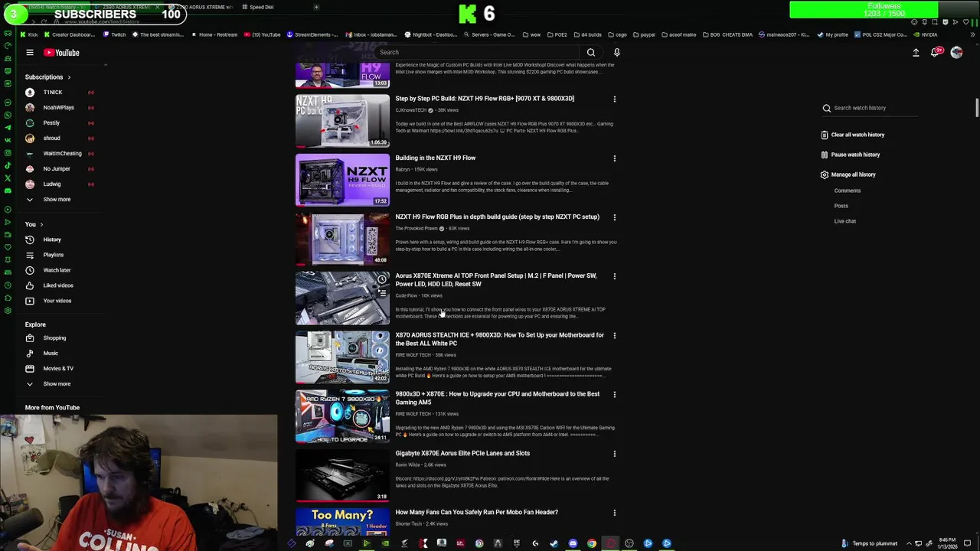Open the account avatar menu
The width and height of the screenshot is (980, 551).
pyautogui.click(x=956, y=53)
